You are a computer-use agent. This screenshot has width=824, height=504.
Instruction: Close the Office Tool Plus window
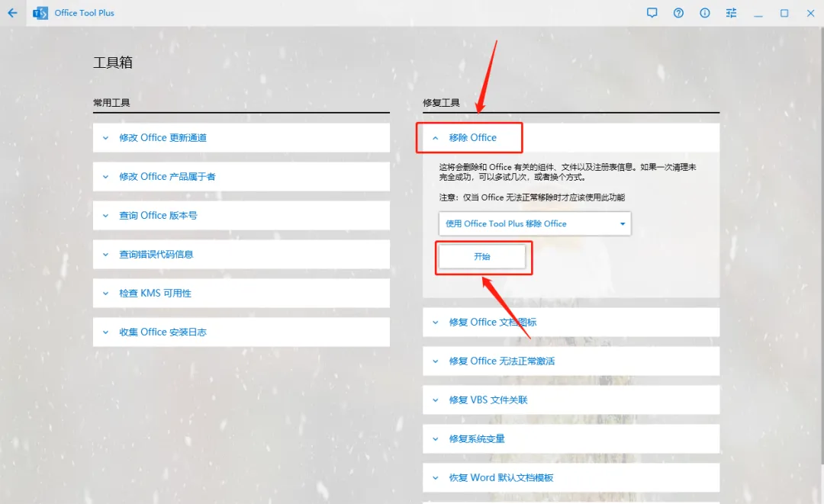[x=810, y=13]
